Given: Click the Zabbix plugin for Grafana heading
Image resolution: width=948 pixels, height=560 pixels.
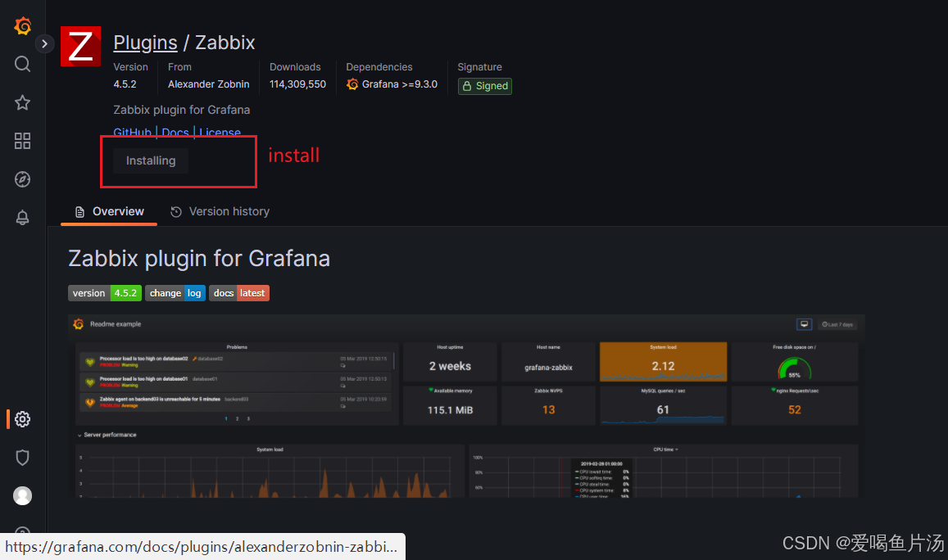Looking at the screenshot, I should (x=199, y=259).
